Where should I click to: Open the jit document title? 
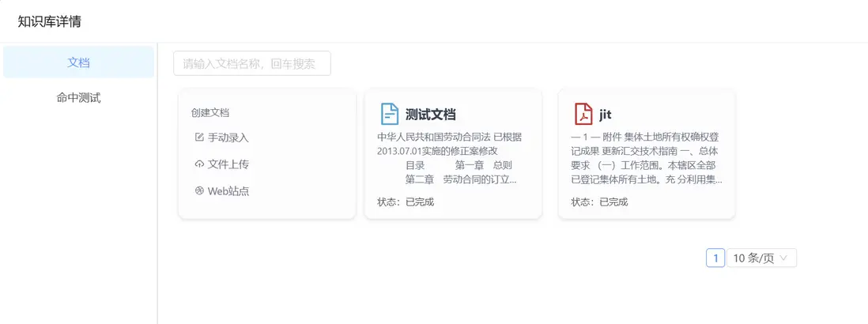[x=605, y=115]
